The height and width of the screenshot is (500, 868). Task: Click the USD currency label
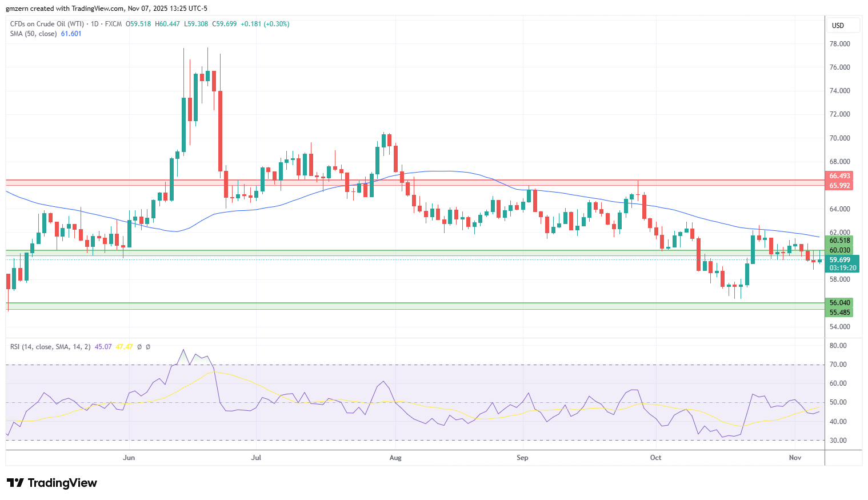coord(838,26)
